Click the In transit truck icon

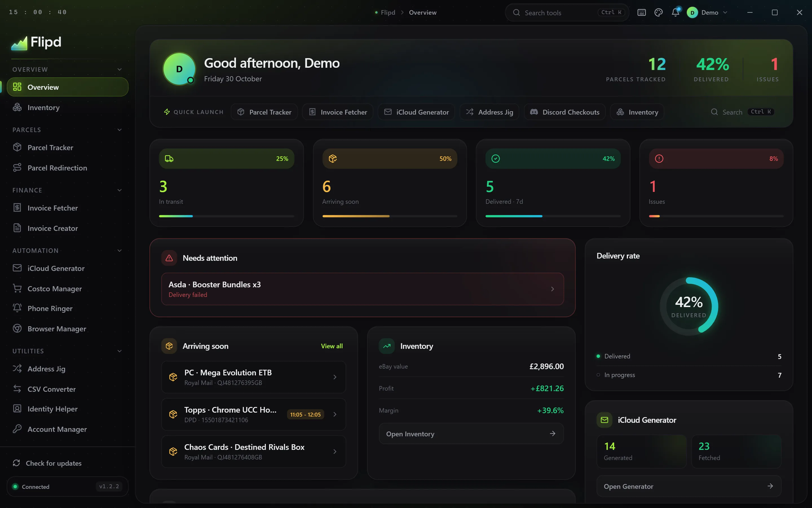[169, 159]
